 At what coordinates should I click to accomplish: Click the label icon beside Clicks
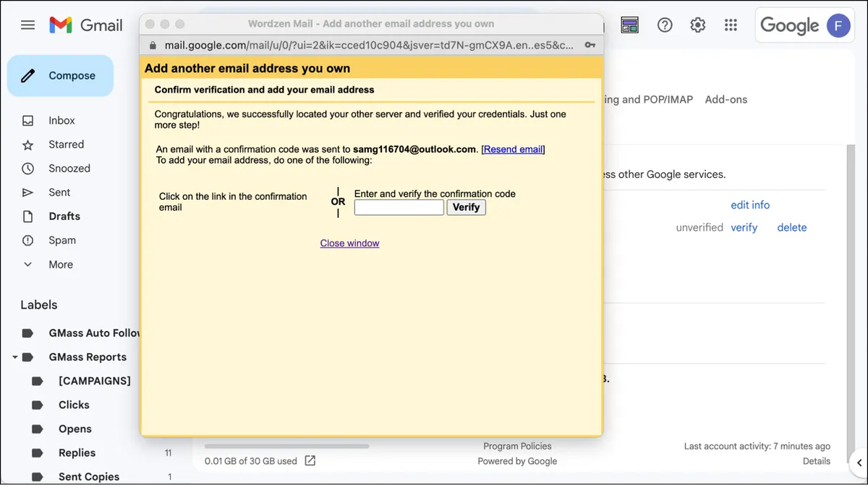tap(38, 405)
